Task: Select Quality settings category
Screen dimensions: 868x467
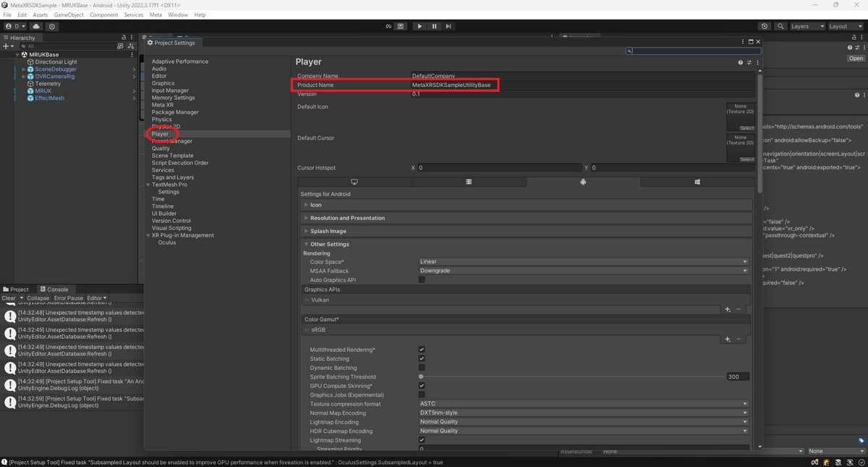Action: click(x=161, y=148)
